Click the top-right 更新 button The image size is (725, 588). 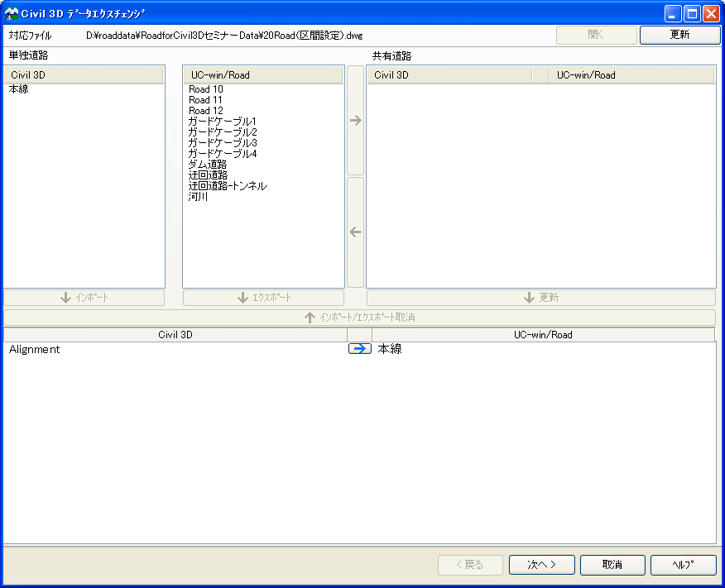pyautogui.click(x=679, y=35)
